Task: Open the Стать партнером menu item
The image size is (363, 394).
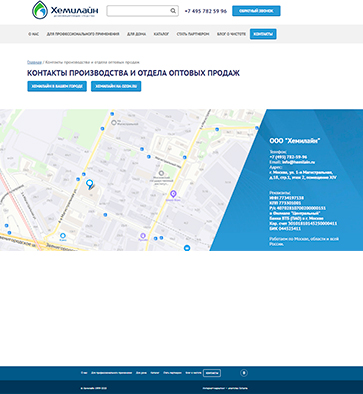Action: tap(193, 34)
